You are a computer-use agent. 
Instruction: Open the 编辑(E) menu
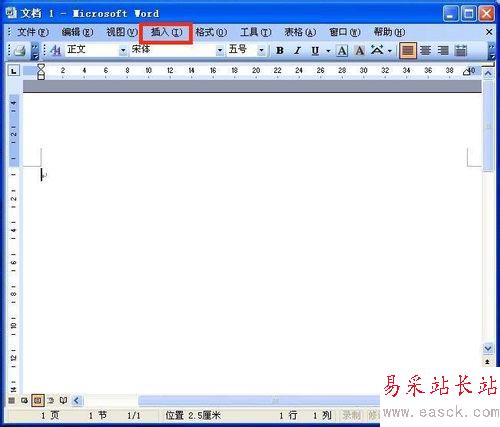(77, 32)
